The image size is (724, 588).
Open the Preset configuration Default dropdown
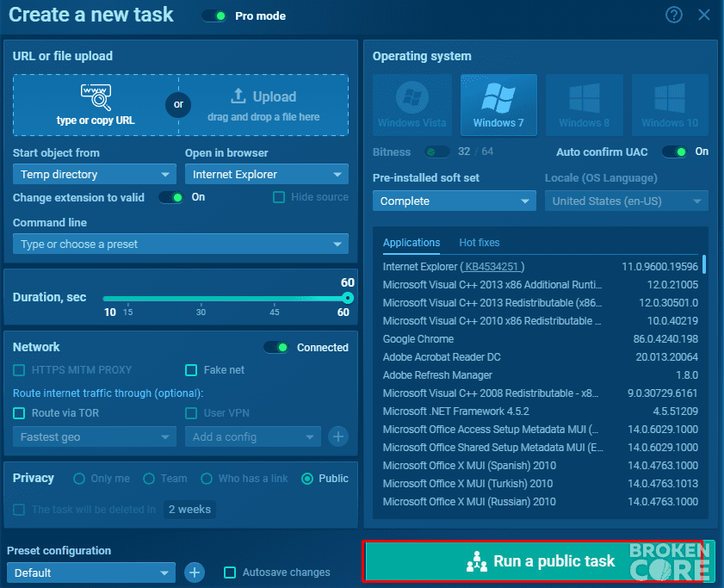[x=91, y=573]
